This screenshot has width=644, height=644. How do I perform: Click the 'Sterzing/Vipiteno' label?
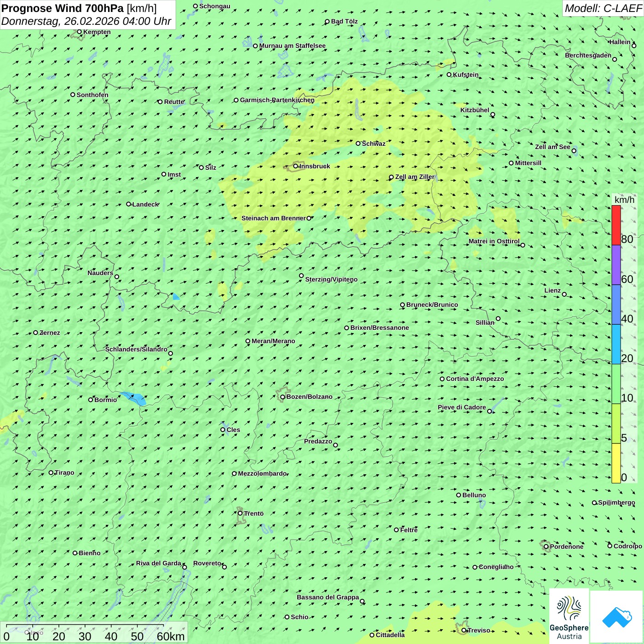click(331, 279)
